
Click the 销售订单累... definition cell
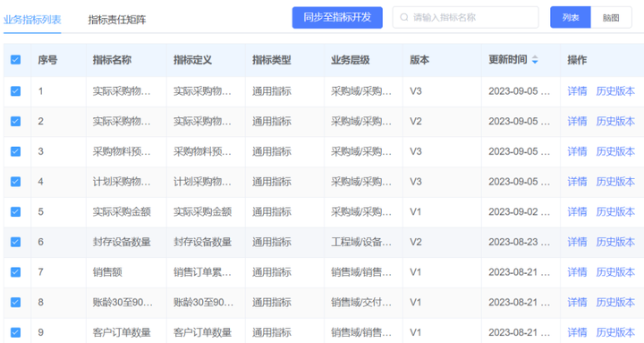[x=202, y=272]
